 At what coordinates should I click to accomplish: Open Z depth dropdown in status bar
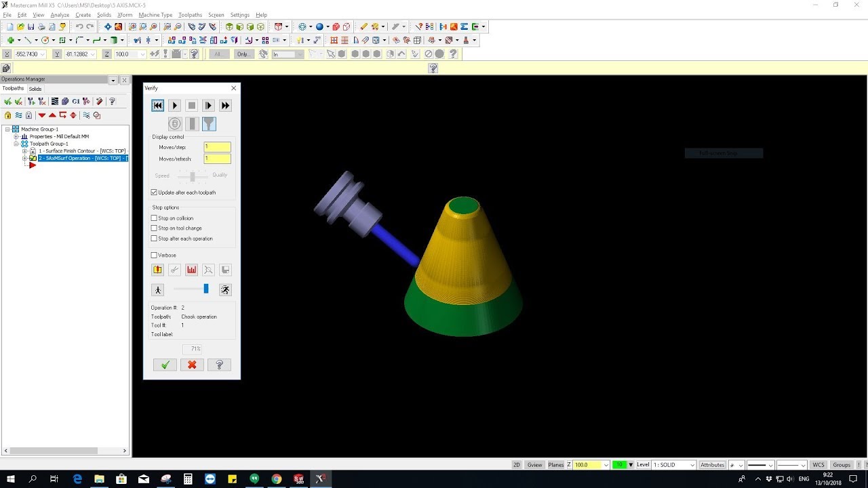click(606, 465)
